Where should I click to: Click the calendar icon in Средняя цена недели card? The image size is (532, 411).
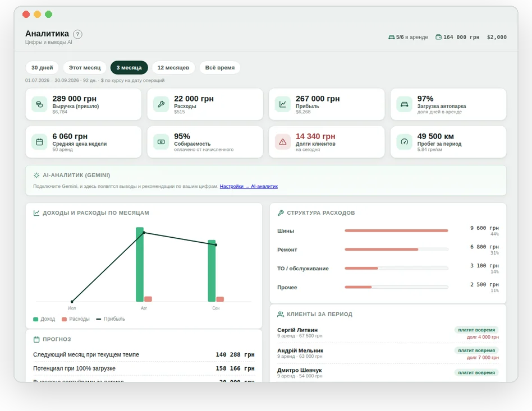39,142
